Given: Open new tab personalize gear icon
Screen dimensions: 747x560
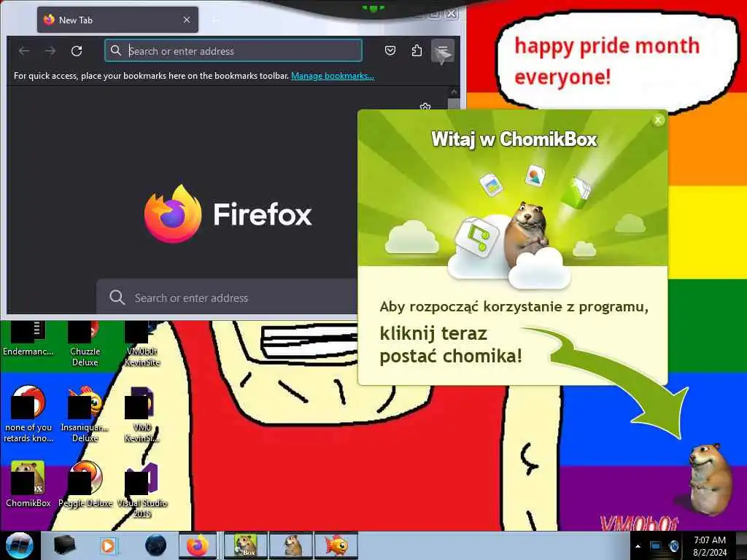Looking at the screenshot, I should pos(425,106).
